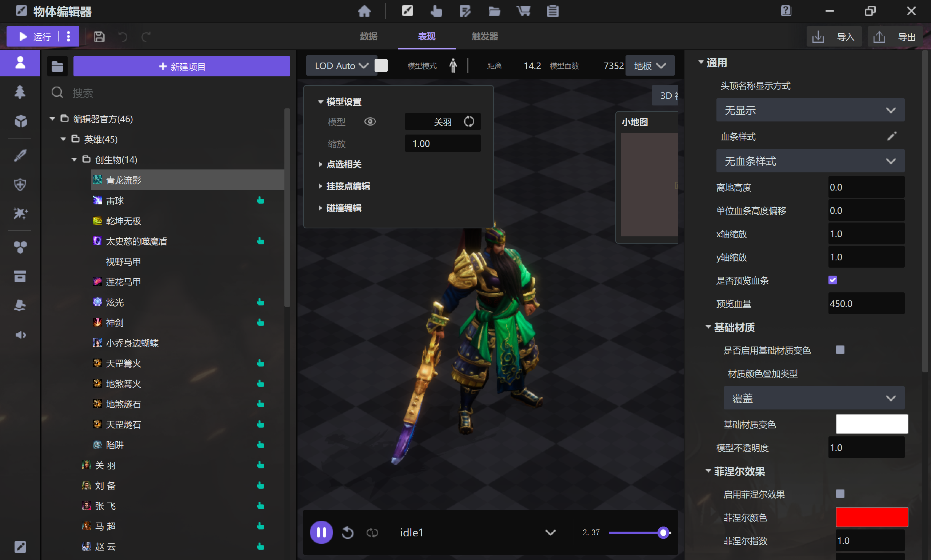Viewport: 931px width, 560px height.
Task: Toggle the white square next to LOD Auto
Action: (x=381, y=66)
